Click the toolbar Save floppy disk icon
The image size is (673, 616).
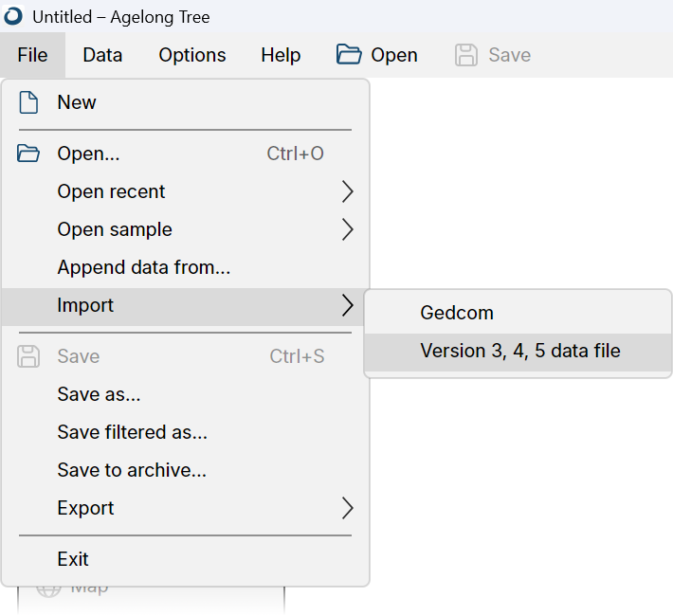(466, 55)
